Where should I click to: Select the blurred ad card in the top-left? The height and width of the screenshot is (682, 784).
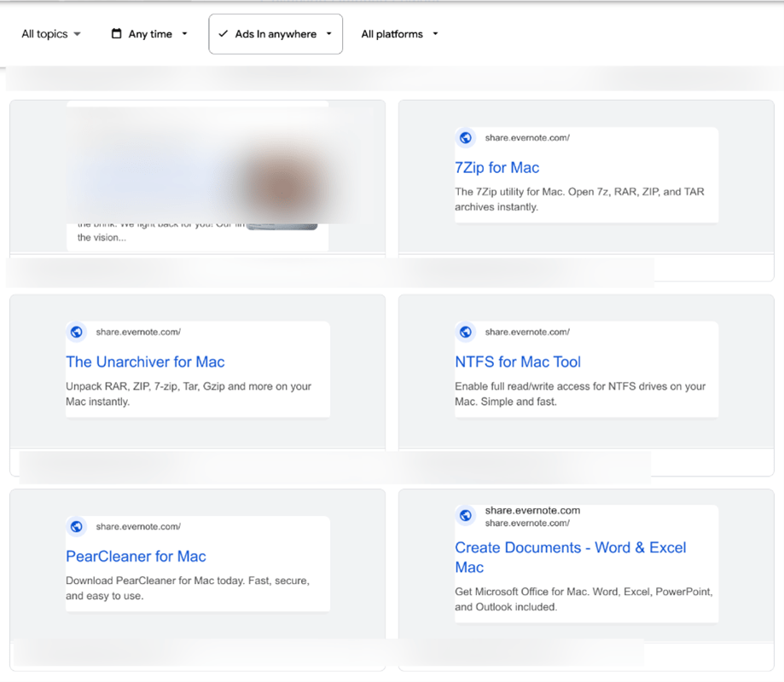[x=196, y=175]
